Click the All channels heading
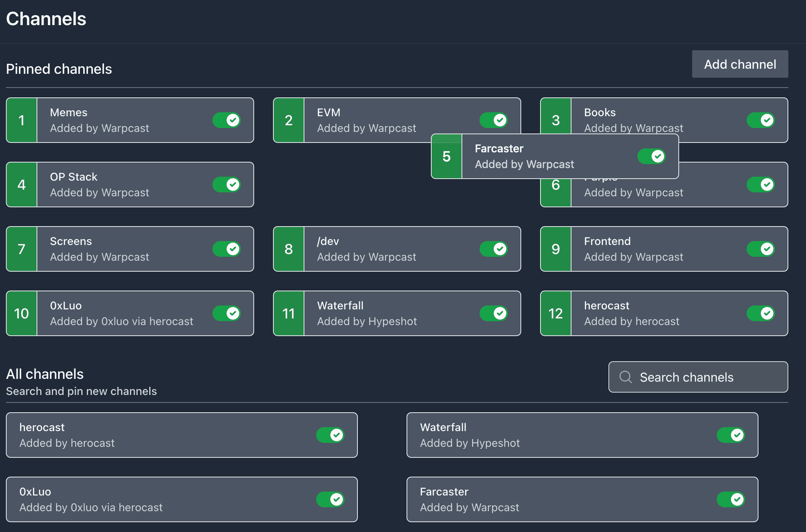Viewport: 806px width, 532px height. click(45, 374)
